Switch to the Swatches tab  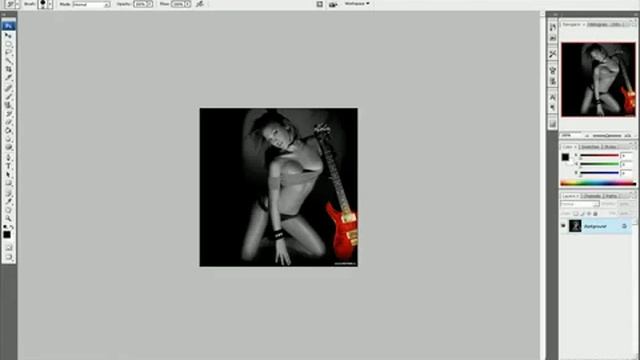pos(590,147)
